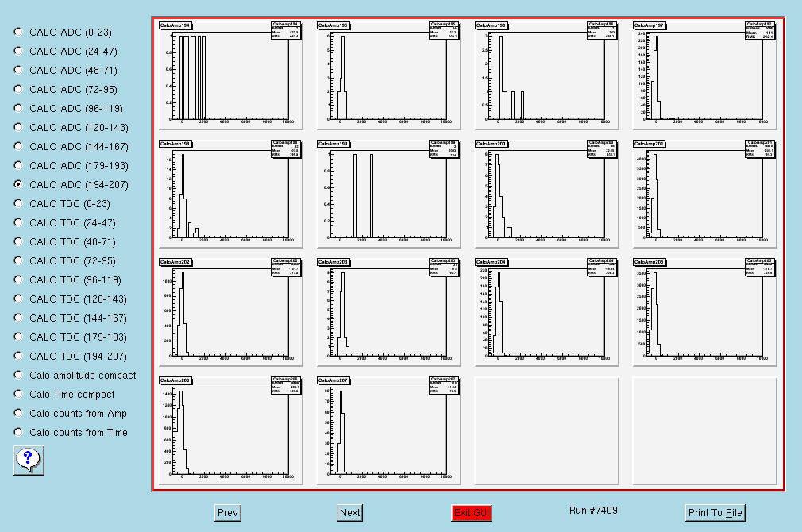Image resolution: width=802 pixels, height=532 pixels.
Task: Select Calo counts from Amp option
Action: pyautogui.click(x=18, y=413)
